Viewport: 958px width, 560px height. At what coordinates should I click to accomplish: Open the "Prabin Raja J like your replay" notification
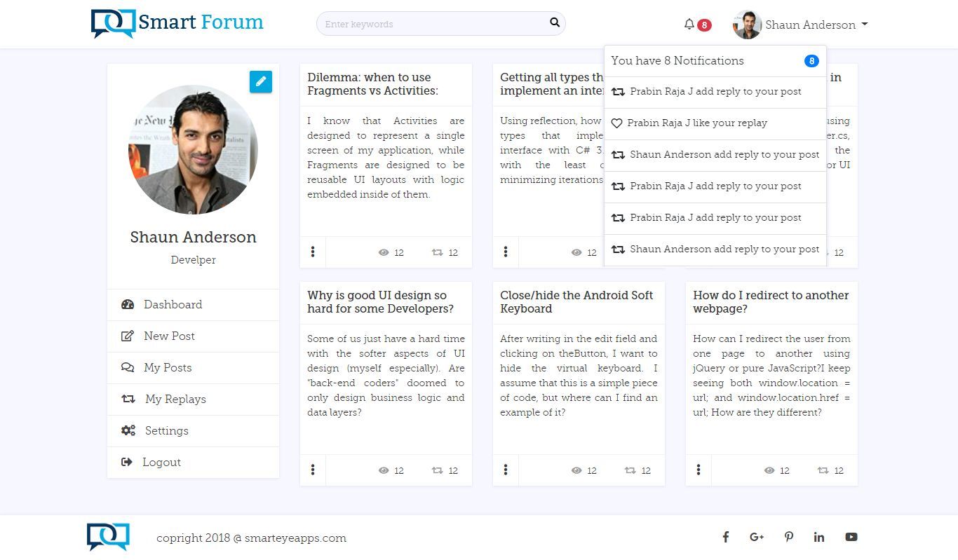(x=696, y=123)
